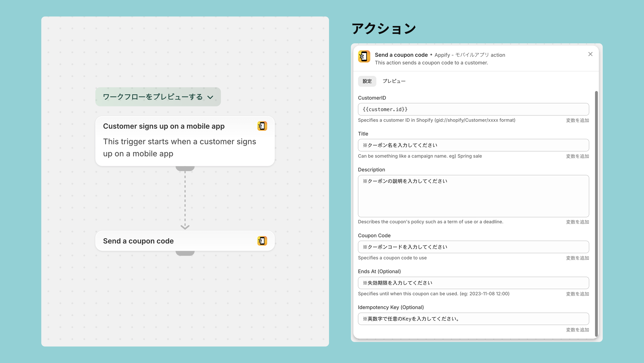Click the Ends At expiry field

click(x=473, y=283)
